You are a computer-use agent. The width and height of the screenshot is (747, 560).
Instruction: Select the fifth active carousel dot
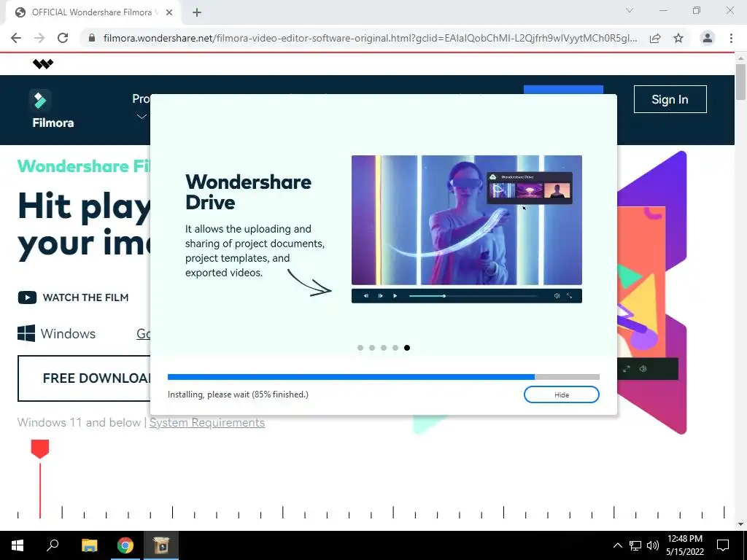tap(407, 348)
